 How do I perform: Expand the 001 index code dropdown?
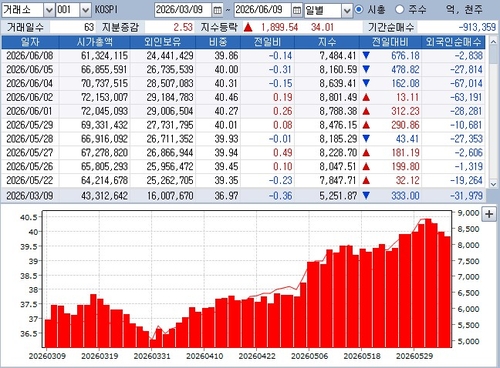[85, 10]
